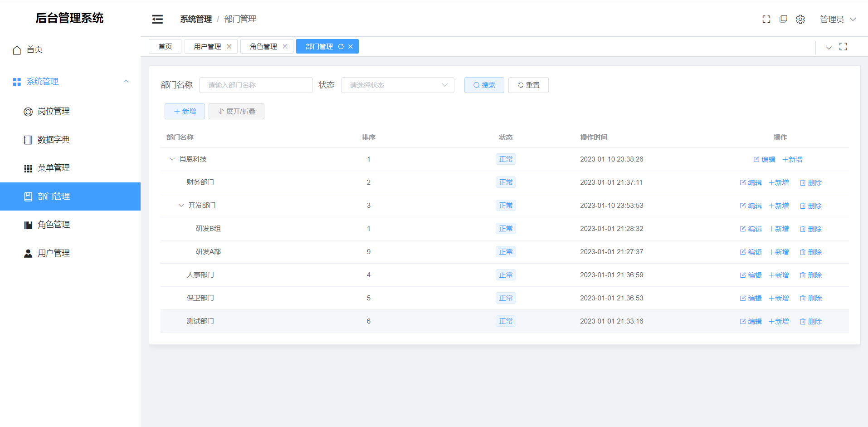
Task: Click the content fullscreen icon in the tab bar
Action: click(844, 47)
